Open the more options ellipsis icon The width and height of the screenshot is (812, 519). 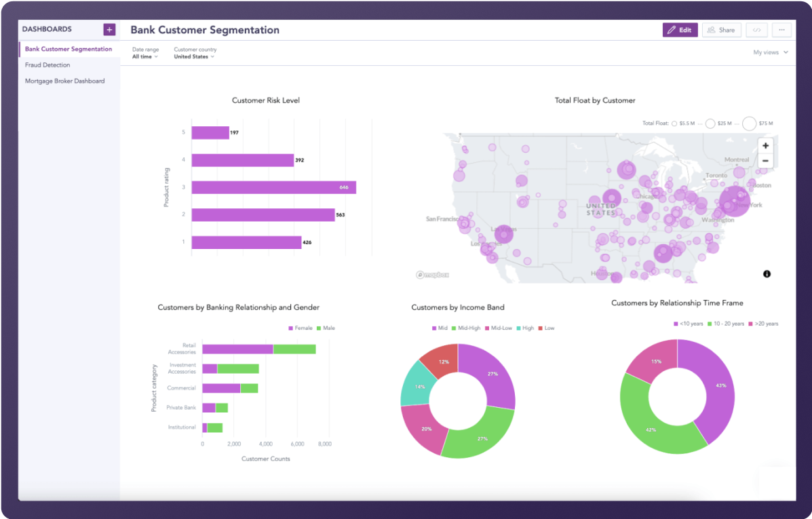781,30
